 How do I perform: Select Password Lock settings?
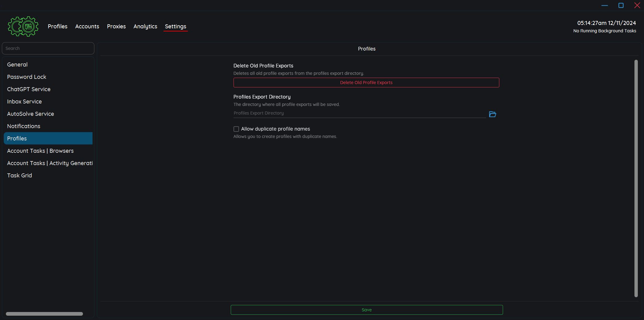point(27,77)
